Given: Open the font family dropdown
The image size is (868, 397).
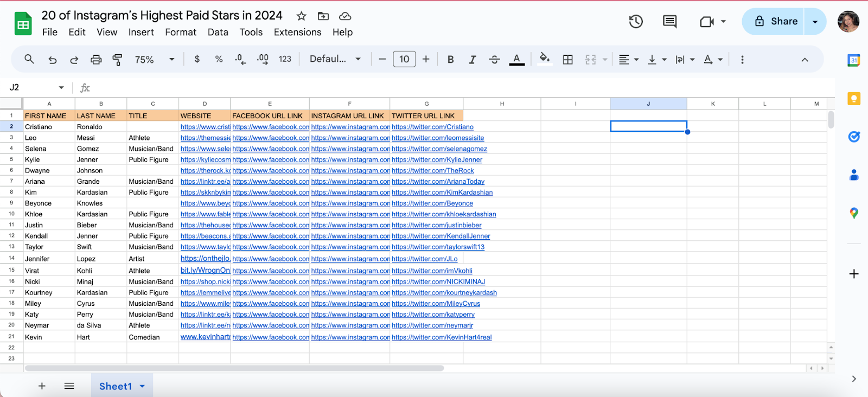Looking at the screenshot, I should click(335, 59).
